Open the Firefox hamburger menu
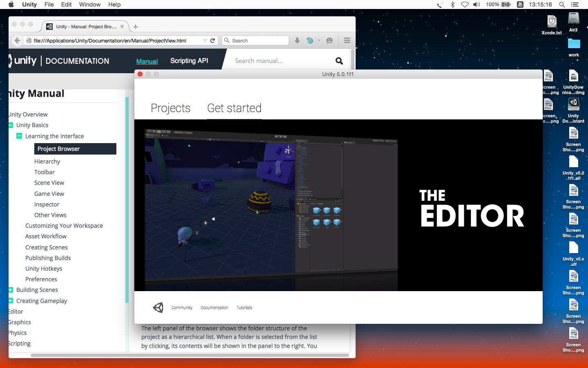 click(347, 40)
